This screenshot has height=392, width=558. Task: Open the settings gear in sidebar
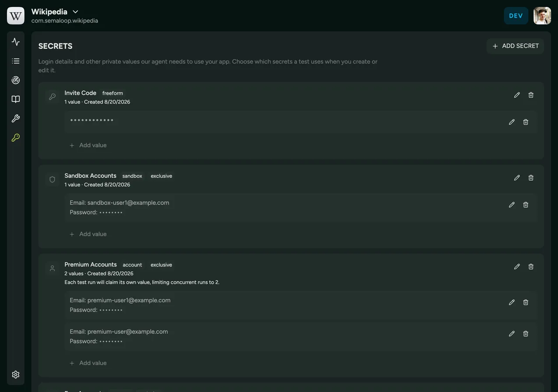(16, 375)
